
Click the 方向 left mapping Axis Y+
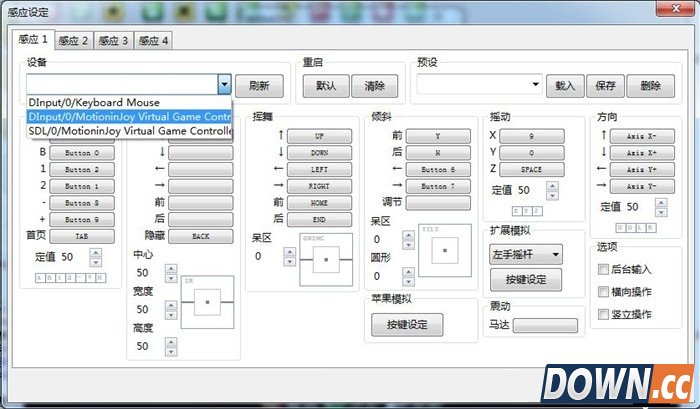tap(642, 170)
